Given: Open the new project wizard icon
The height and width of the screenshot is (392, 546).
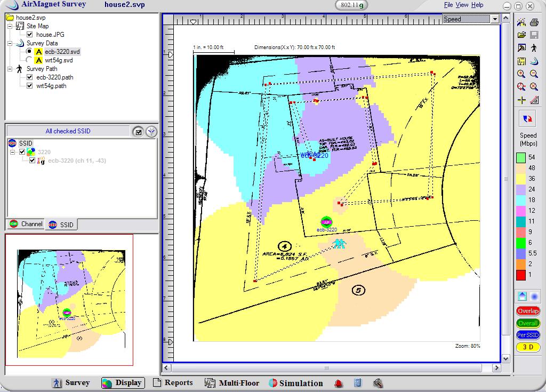Looking at the screenshot, I should 521,22.
